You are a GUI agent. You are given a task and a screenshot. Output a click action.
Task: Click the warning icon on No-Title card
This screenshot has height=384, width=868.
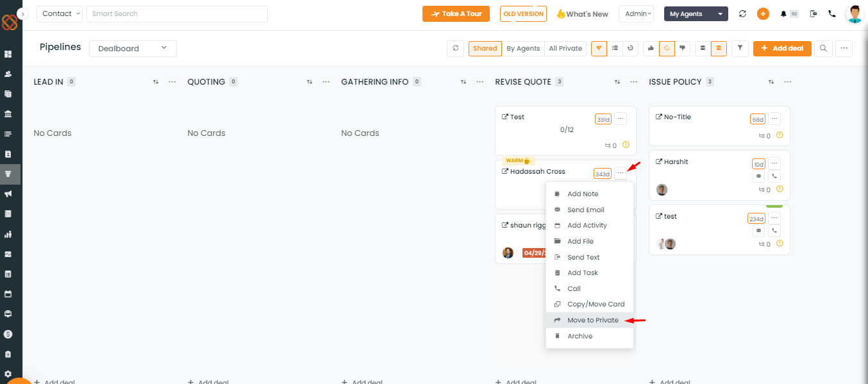coord(780,135)
